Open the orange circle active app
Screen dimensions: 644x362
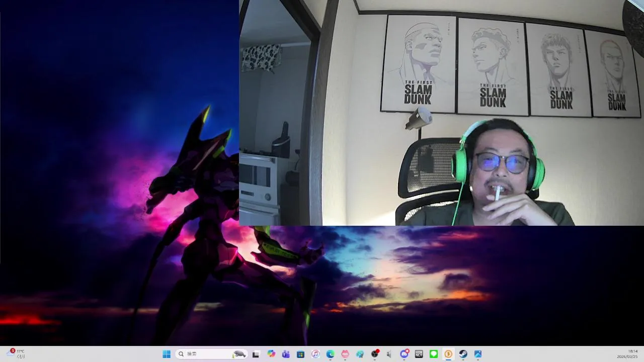[448, 354]
